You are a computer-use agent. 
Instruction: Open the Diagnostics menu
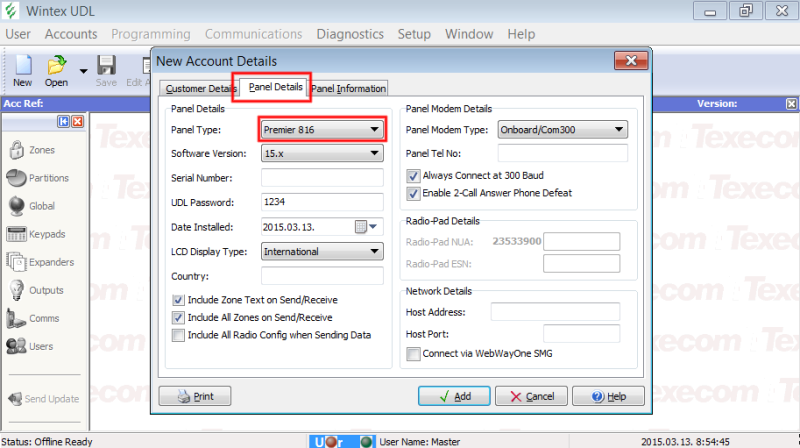350,34
